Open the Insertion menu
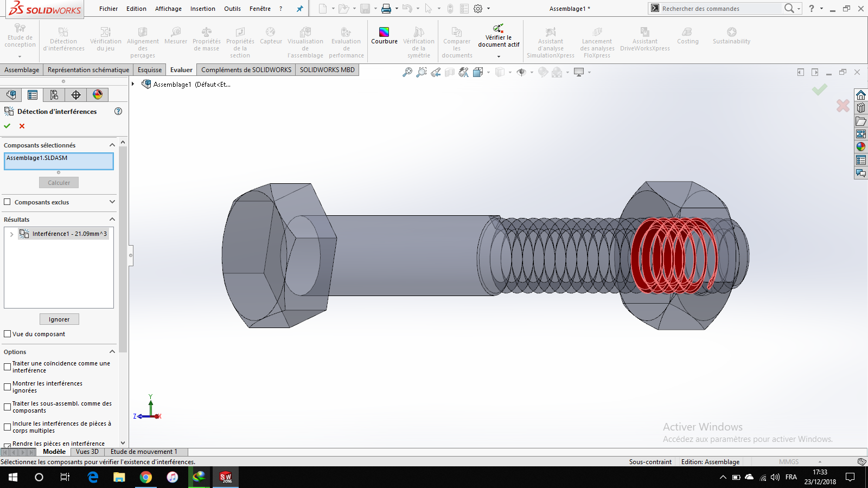868x488 pixels. coord(202,9)
